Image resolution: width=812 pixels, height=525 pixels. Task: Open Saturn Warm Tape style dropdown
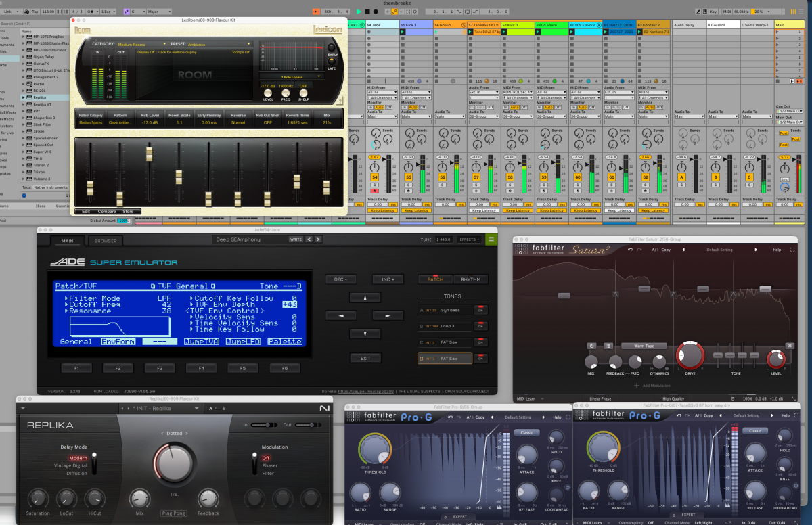coord(644,346)
